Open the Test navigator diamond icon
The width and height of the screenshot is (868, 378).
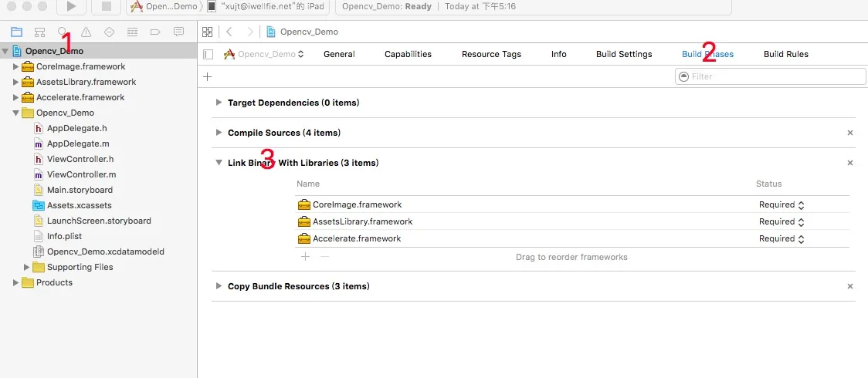coord(109,32)
